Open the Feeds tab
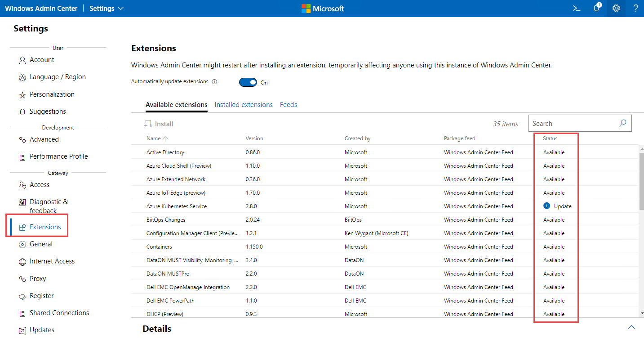The image size is (644, 352). click(x=289, y=105)
